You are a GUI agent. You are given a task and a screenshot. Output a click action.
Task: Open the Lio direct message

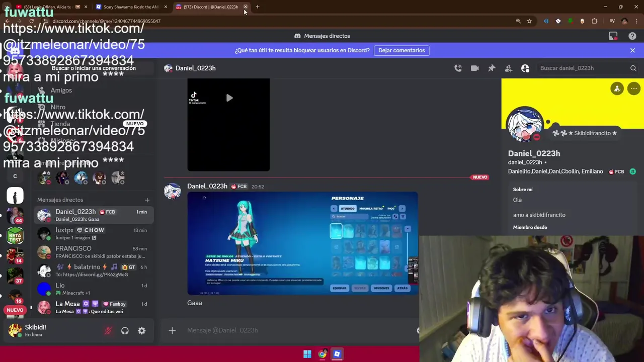point(94,289)
